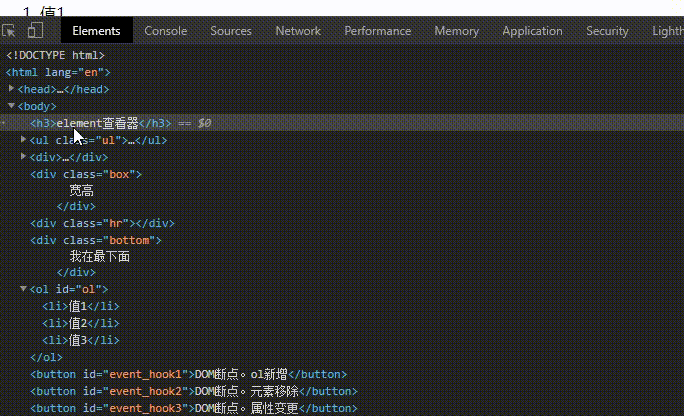Activate the inspect element picker icon

(x=9, y=31)
